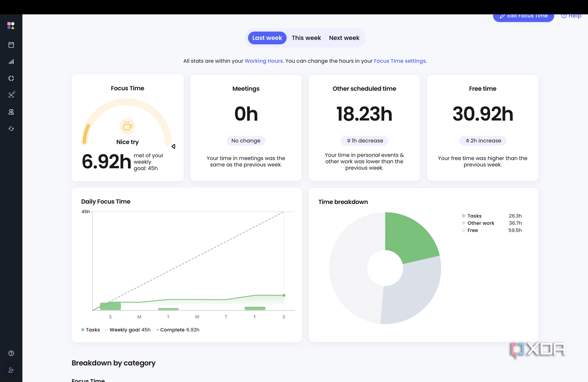
Task: Click the first S day task bar in chart
Action: (x=110, y=306)
